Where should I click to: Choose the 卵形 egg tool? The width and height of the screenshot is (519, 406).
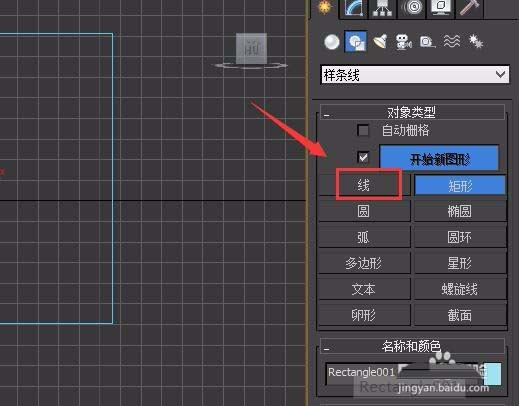click(364, 315)
